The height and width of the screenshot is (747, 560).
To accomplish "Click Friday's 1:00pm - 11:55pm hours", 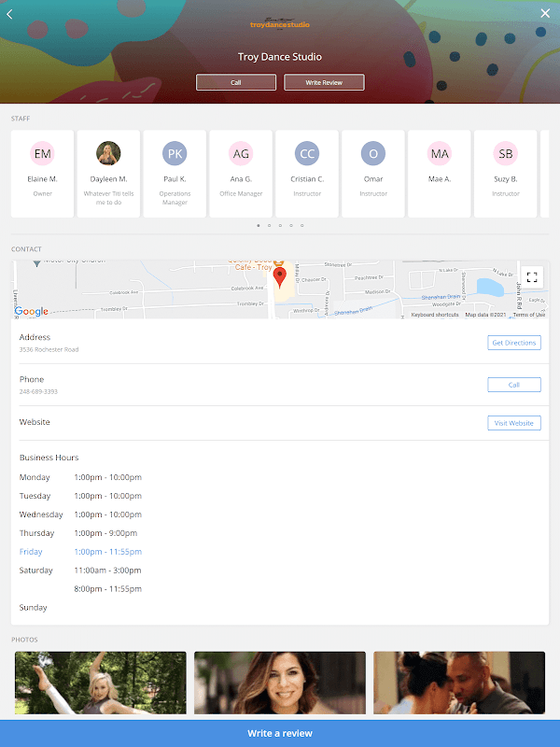I will 108,552.
